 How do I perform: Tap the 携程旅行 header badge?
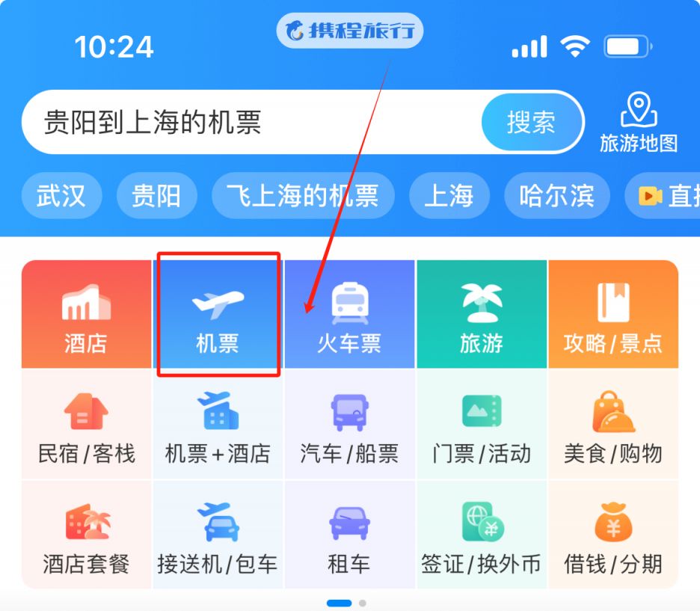[x=349, y=31]
